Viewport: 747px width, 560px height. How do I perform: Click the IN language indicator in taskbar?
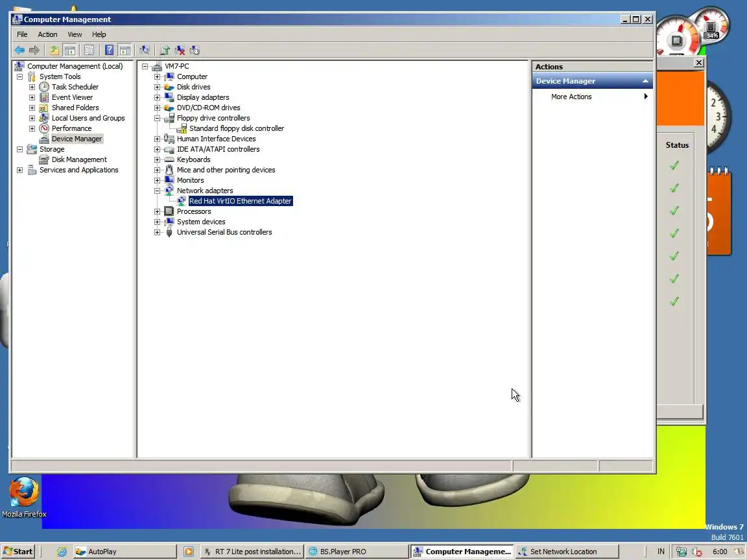pos(661,552)
